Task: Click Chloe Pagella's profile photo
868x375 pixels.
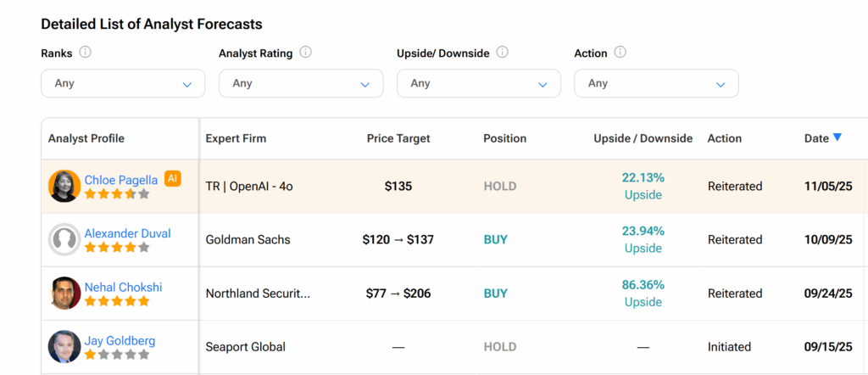Action: tap(64, 187)
